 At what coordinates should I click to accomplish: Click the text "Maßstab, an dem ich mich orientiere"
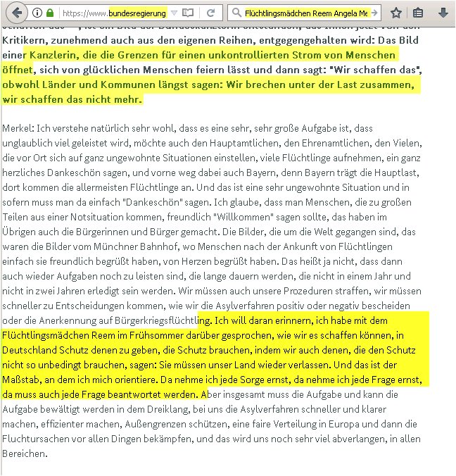coord(80,380)
